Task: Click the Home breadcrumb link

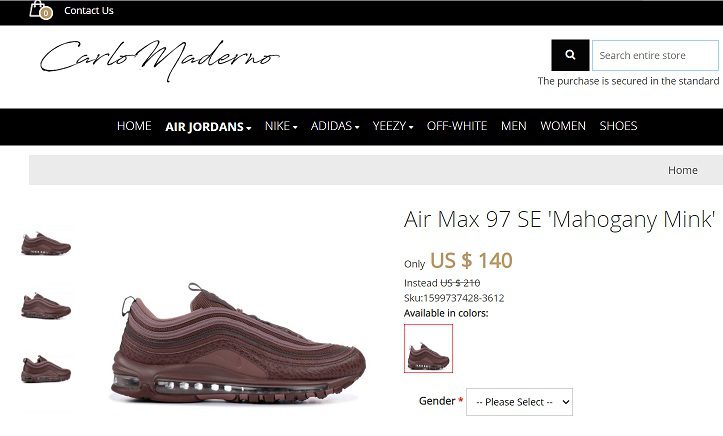Action: (682, 170)
